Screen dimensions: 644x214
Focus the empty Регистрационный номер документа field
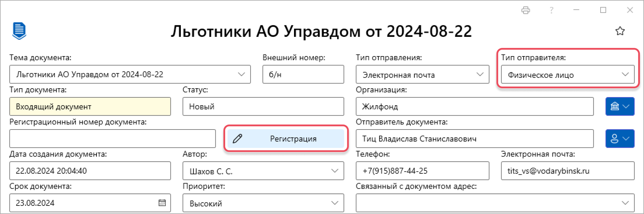tap(113, 139)
